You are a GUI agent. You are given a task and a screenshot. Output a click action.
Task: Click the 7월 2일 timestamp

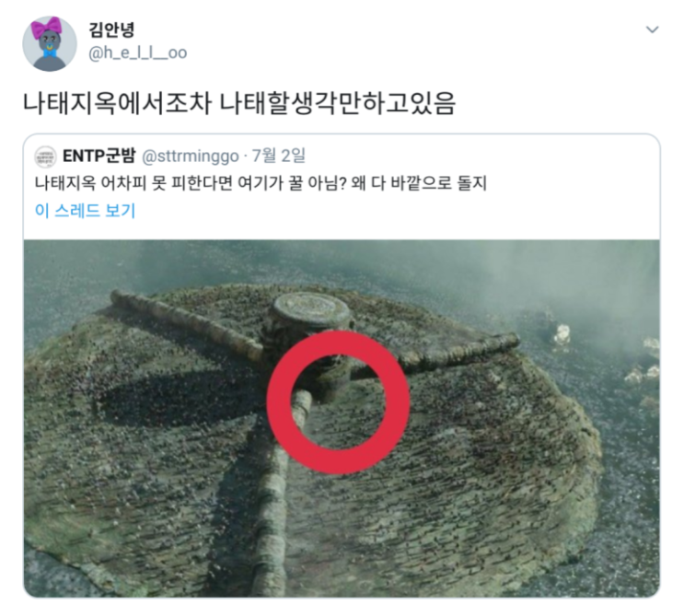click(x=279, y=156)
